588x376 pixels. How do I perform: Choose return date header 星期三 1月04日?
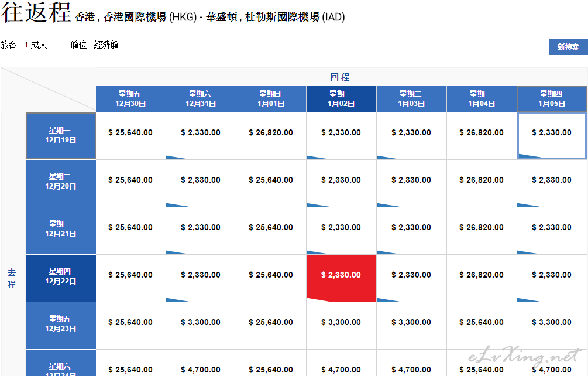click(x=482, y=99)
